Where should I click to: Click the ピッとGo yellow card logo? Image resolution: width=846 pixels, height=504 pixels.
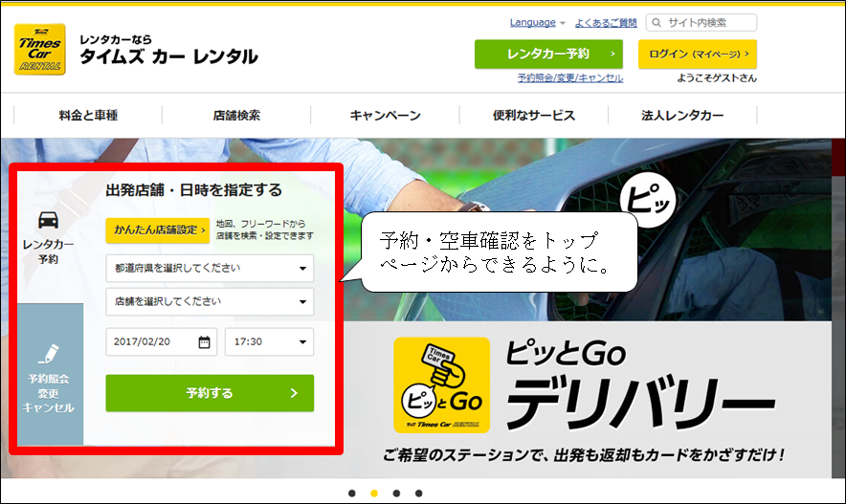(x=441, y=384)
